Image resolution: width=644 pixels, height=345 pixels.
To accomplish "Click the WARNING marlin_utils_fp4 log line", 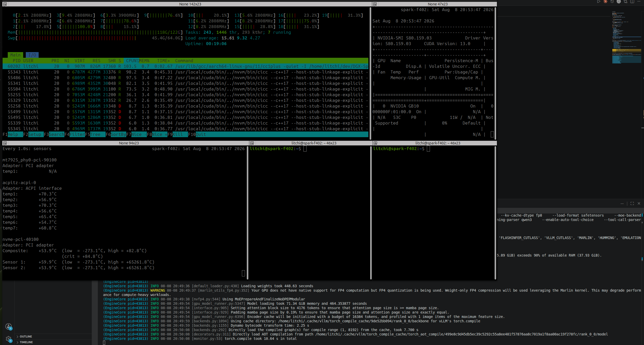I will coord(372,293).
